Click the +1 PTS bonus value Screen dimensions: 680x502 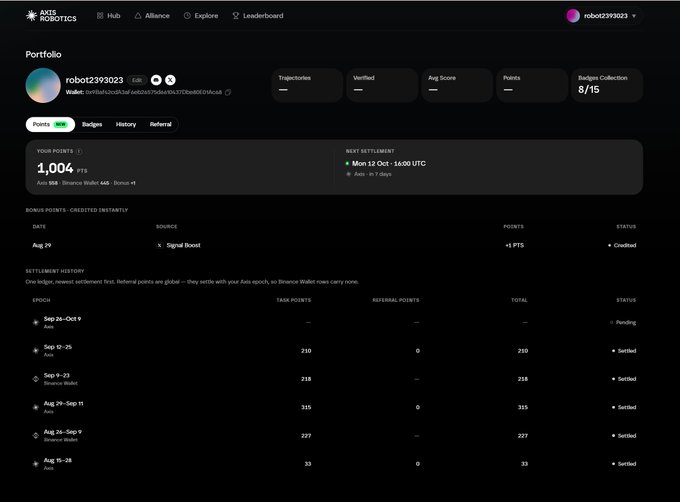click(514, 245)
